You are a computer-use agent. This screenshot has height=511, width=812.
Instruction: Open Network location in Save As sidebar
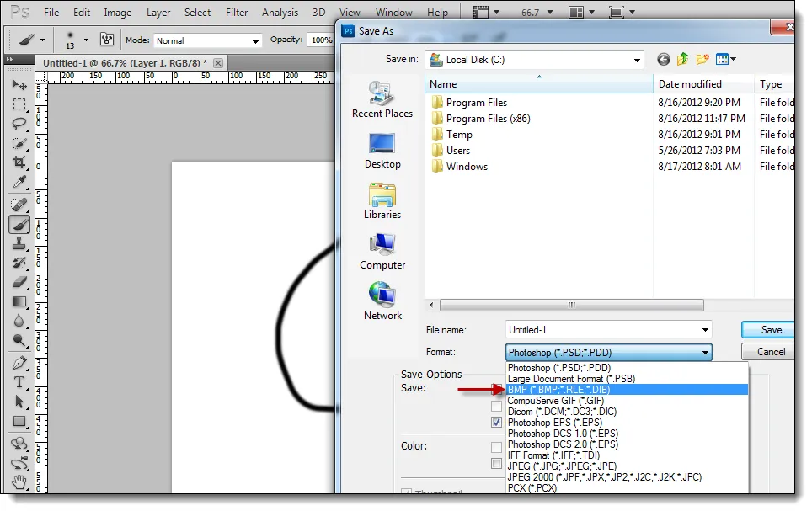coord(382,302)
